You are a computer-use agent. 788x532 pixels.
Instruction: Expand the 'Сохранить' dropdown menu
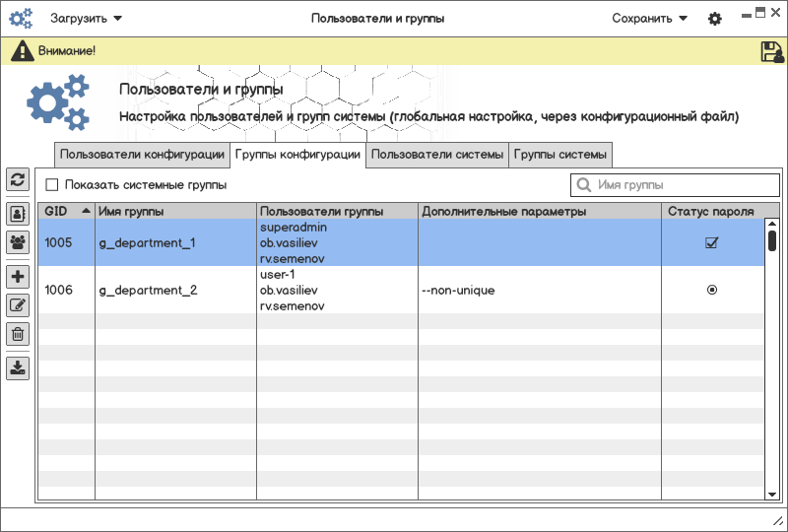648,19
